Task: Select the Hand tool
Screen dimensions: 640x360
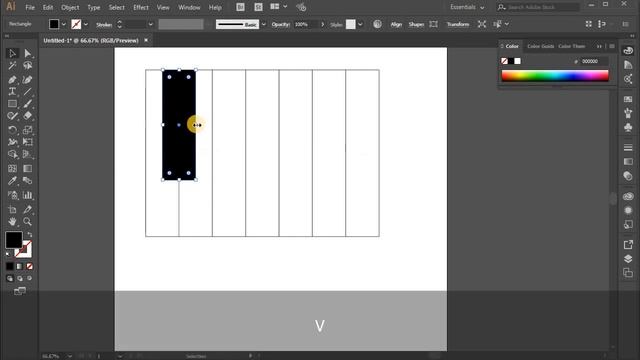Action: 12,222
